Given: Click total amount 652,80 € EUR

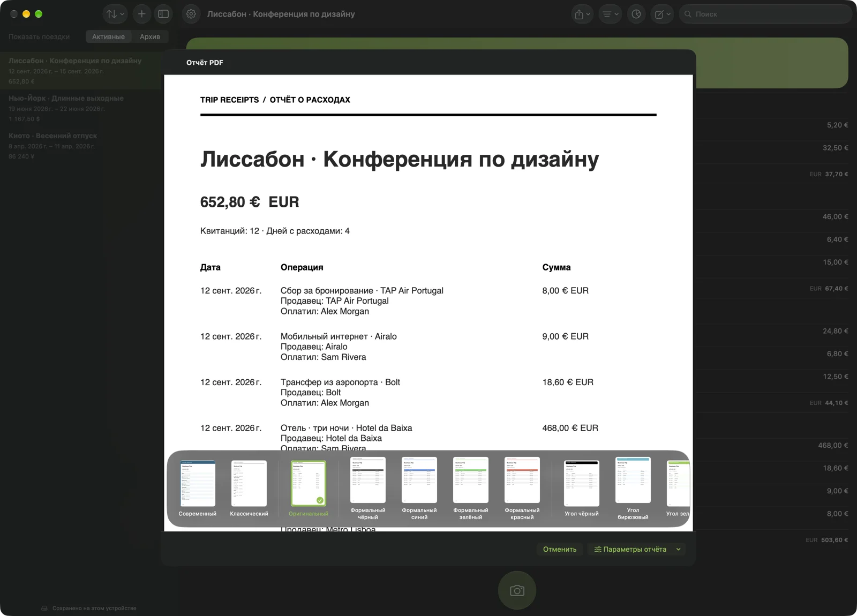Looking at the screenshot, I should [250, 202].
